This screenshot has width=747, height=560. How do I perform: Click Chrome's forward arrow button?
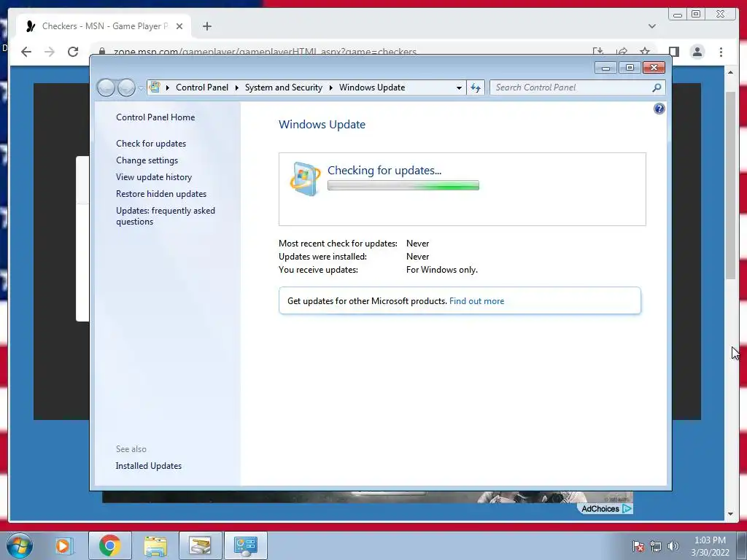coord(50,52)
